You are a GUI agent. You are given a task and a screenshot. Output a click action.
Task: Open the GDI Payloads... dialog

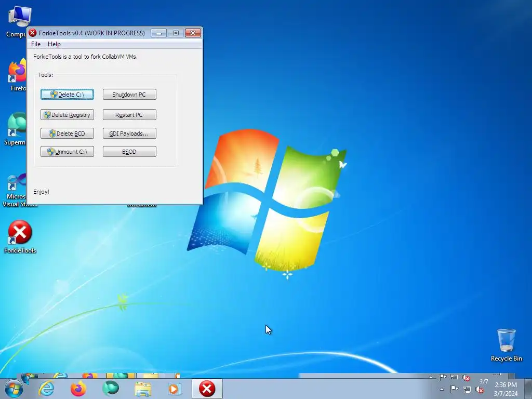[129, 134]
